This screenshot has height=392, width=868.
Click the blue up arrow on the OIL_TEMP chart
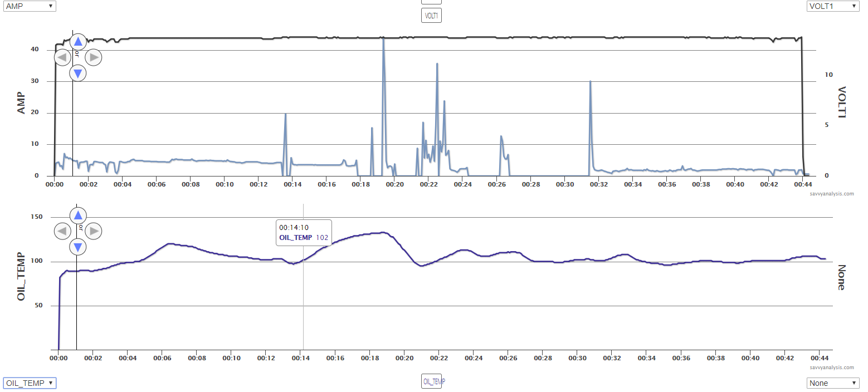click(x=77, y=215)
